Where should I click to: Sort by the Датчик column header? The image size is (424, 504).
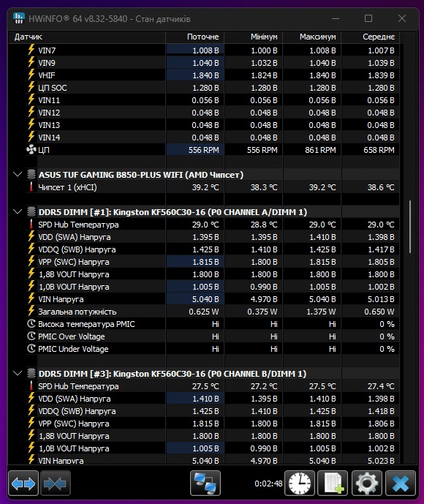pyautogui.click(x=87, y=37)
